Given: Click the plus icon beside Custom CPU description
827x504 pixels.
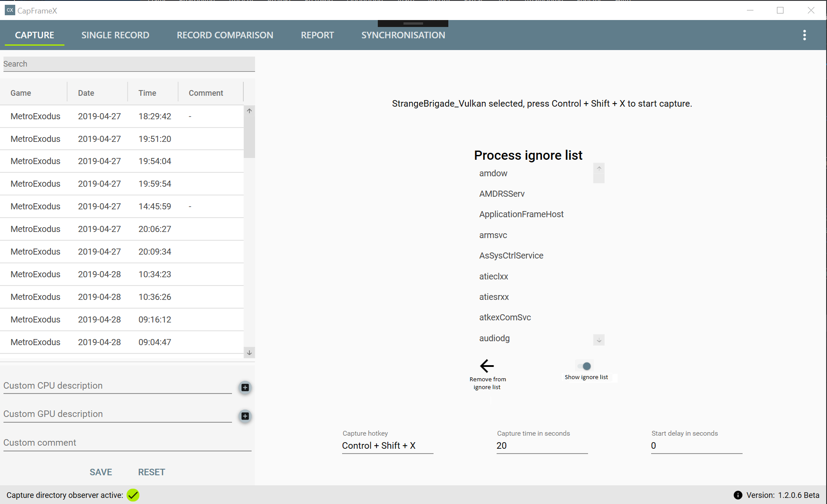Looking at the screenshot, I should pos(245,387).
